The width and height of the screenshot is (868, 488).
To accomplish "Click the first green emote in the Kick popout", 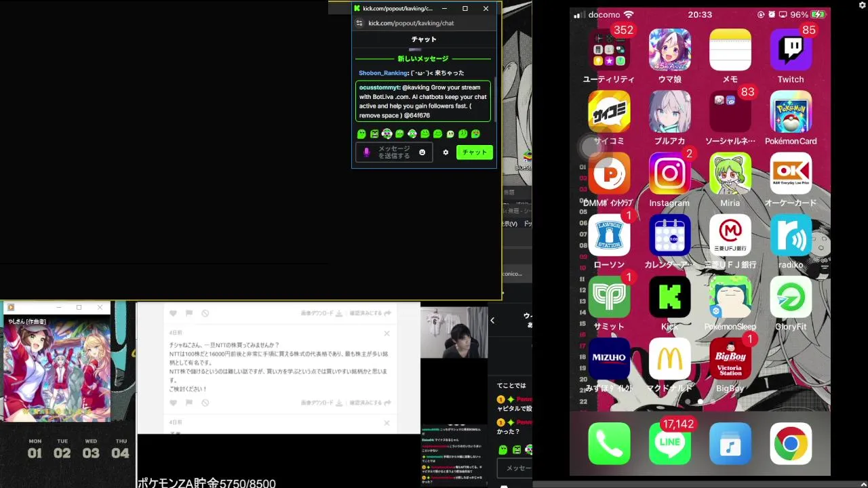I will click(x=361, y=134).
